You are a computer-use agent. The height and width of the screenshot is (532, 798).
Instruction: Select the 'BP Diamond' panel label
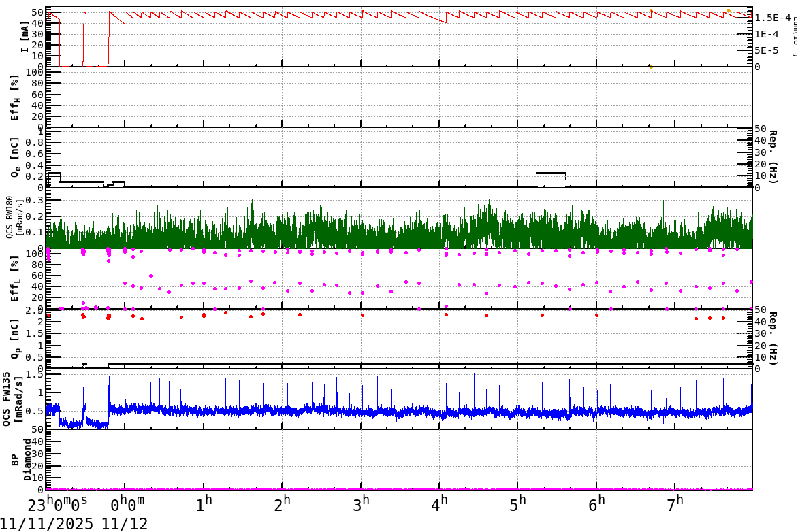(22, 460)
